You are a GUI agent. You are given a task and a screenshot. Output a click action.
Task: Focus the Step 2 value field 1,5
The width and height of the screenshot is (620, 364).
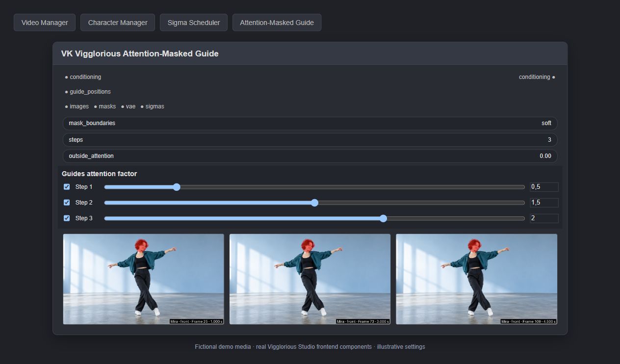(x=544, y=203)
